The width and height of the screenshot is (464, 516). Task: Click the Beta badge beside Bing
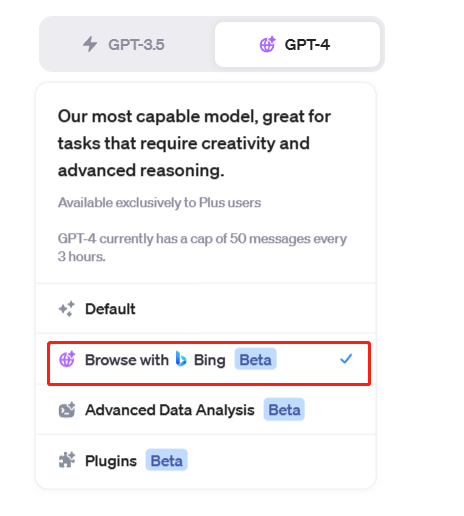tap(256, 359)
